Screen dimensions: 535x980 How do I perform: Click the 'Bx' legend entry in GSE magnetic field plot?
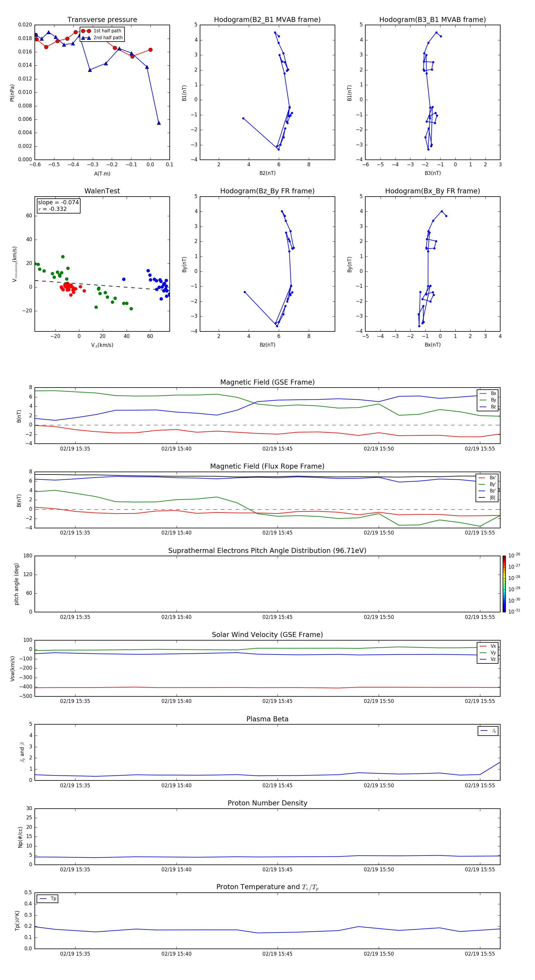pos(488,393)
